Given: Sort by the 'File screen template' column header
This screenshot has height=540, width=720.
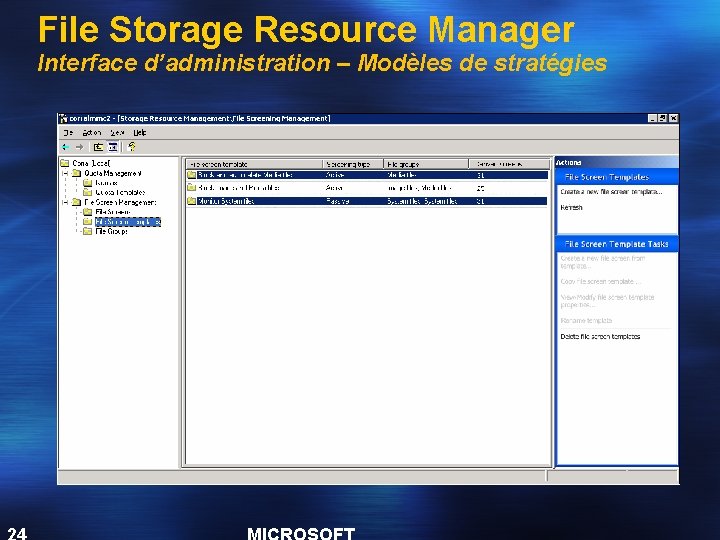Looking at the screenshot, I should pos(254,164).
